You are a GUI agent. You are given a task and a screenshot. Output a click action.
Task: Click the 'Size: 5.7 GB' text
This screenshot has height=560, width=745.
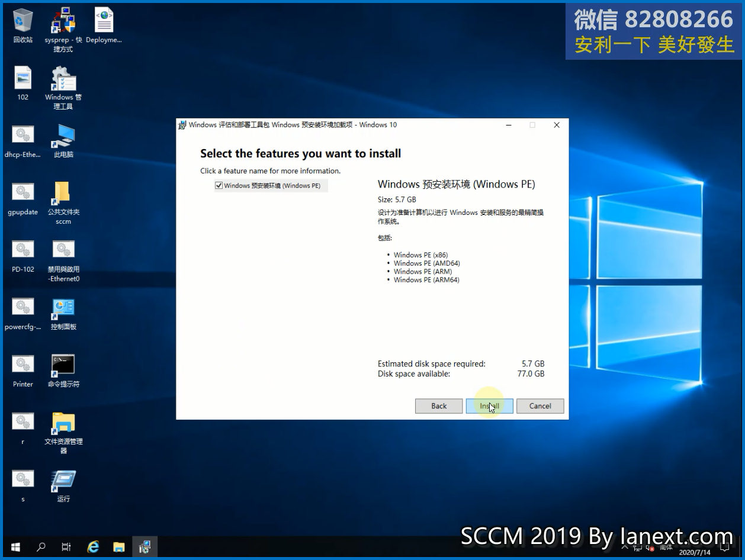397,199
